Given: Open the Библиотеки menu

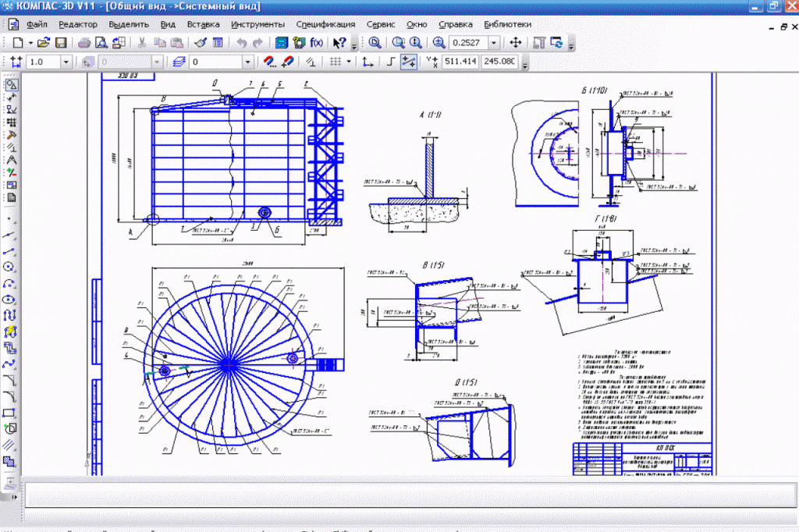Looking at the screenshot, I should (507, 24).
